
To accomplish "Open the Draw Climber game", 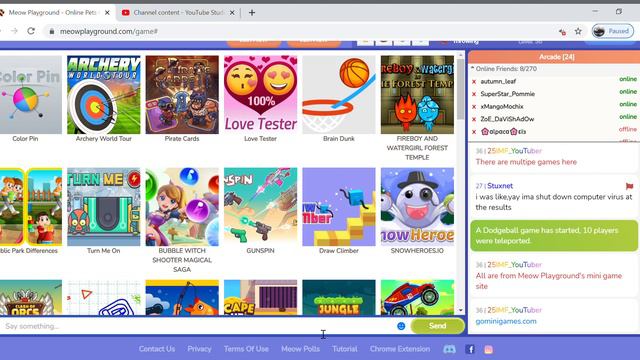I will click(x=339, y=207).
